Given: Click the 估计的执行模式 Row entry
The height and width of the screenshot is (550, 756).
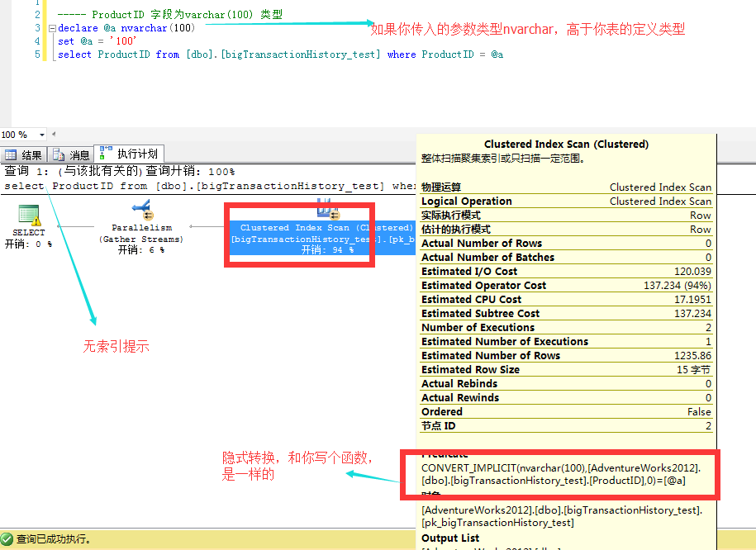Looking at the screenshot, I should click(566, 229).
